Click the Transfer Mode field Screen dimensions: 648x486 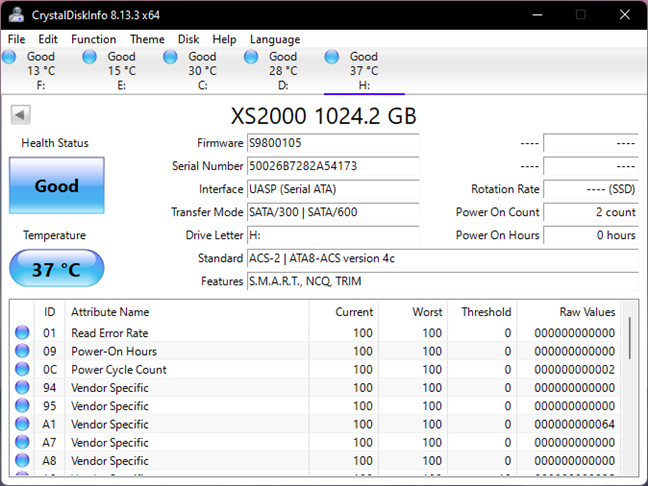click(333, 212)
